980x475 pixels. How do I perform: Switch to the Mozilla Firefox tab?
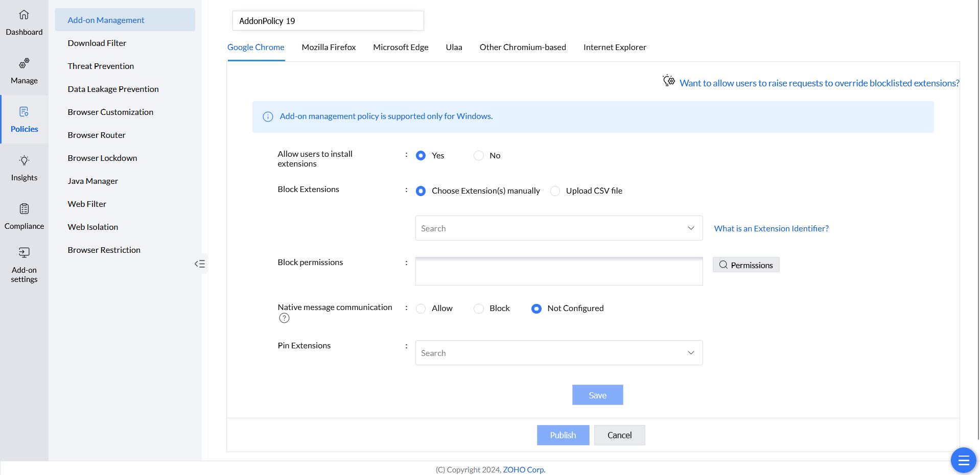(329, 47)
